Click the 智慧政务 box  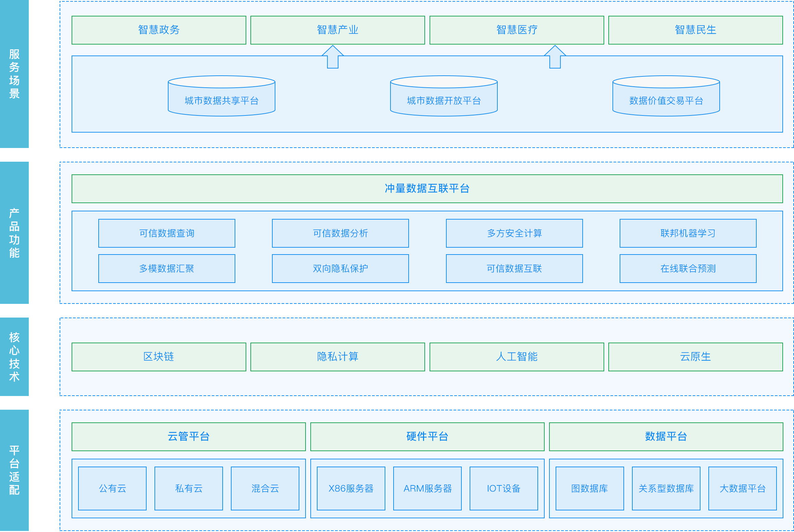pyautogui.click(x=159, y=30)
